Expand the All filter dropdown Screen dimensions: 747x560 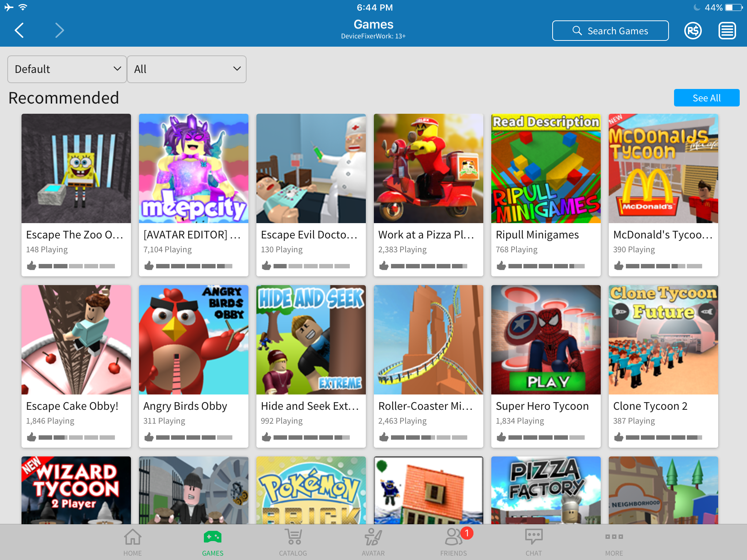[x=186, y=69]
